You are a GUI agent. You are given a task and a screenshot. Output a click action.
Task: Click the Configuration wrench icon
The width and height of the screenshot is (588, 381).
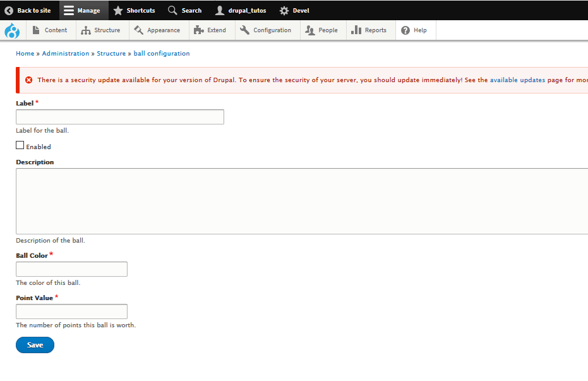245,30
